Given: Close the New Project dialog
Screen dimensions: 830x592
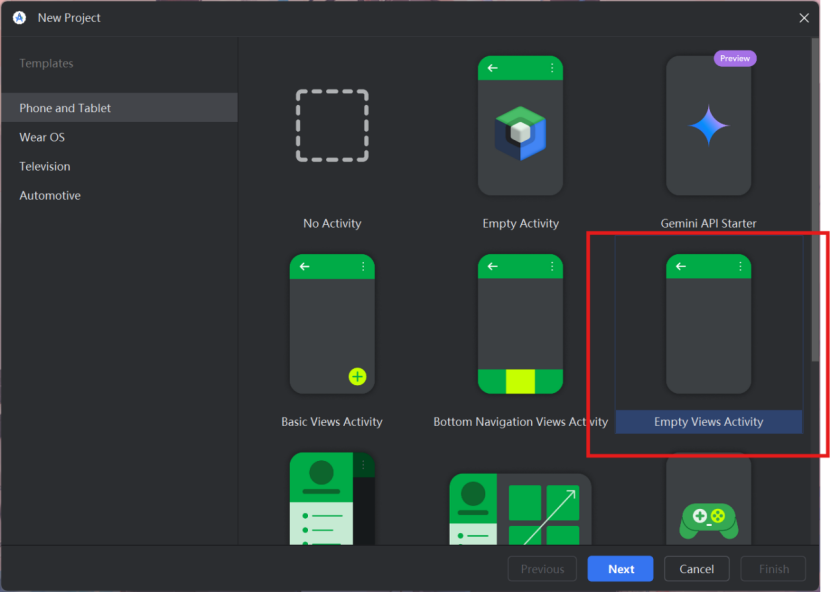Looking at the screenshot, I should [x=804, y=18].
